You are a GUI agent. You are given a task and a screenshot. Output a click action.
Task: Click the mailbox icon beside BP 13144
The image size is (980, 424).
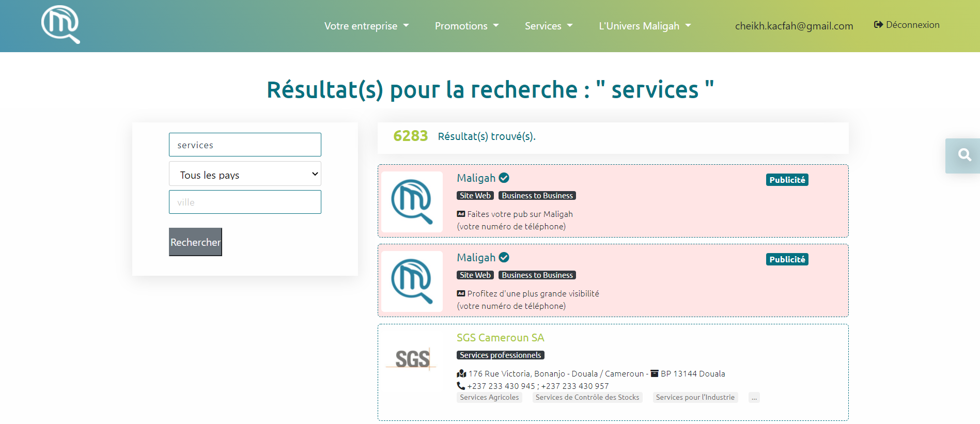(655, 373)
